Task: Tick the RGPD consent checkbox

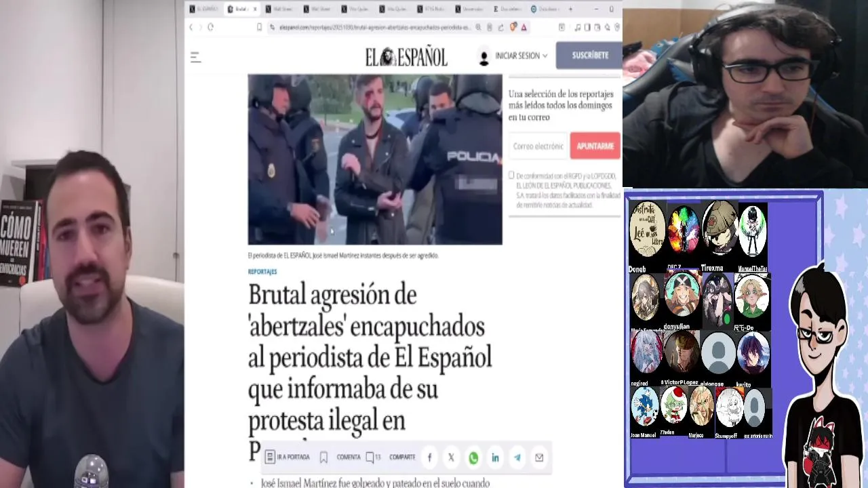Action: point(511,175)
